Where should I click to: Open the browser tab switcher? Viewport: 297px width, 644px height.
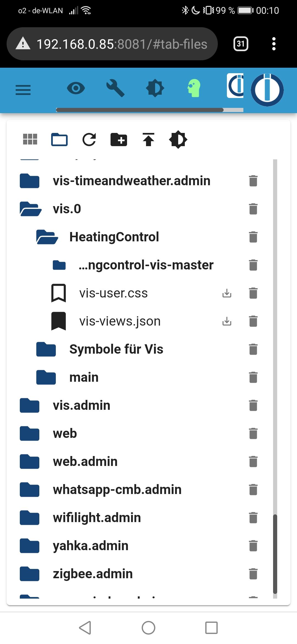[240, 44]
